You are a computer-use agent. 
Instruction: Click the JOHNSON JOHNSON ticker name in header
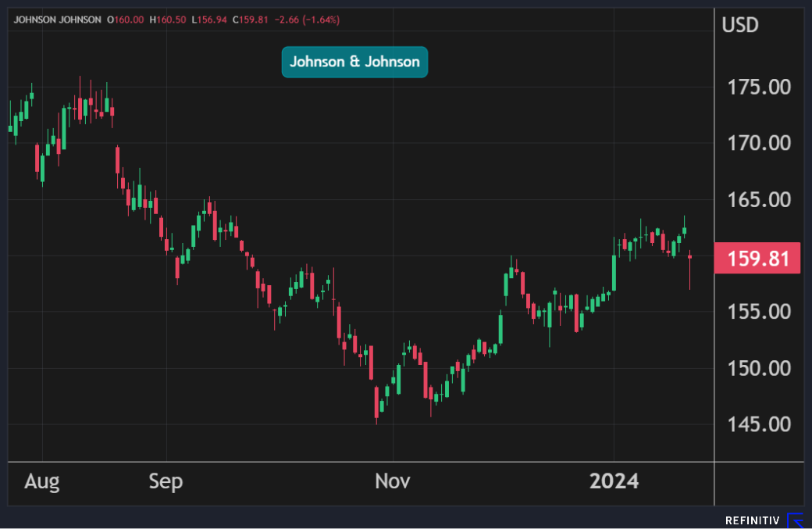coord(58,20)
